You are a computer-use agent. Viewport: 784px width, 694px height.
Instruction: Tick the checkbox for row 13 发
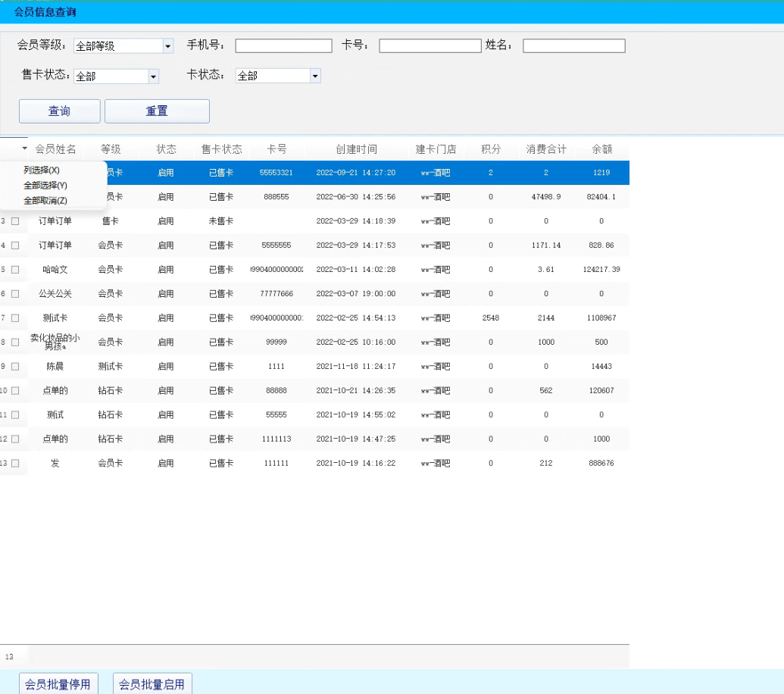[15, 464]
